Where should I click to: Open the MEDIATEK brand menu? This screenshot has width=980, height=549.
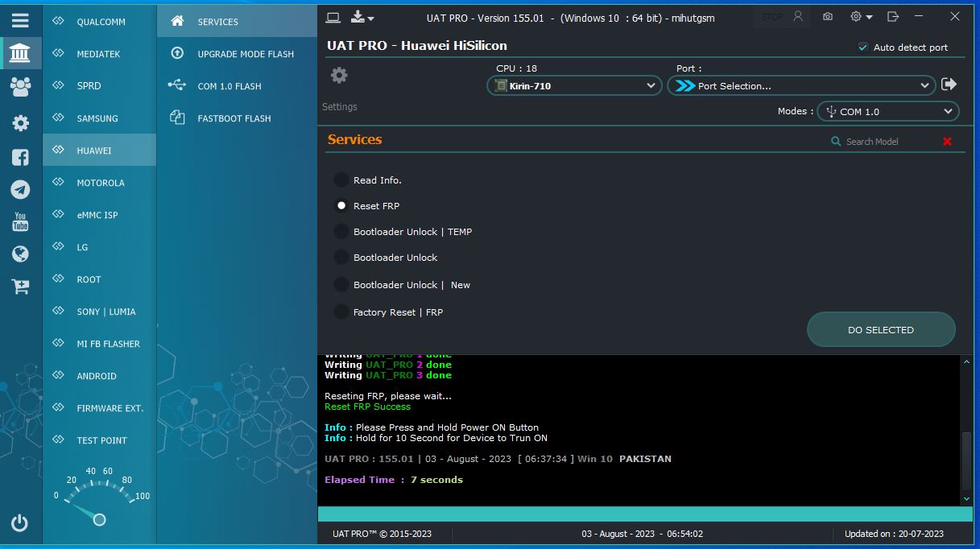tap(100, 54)
